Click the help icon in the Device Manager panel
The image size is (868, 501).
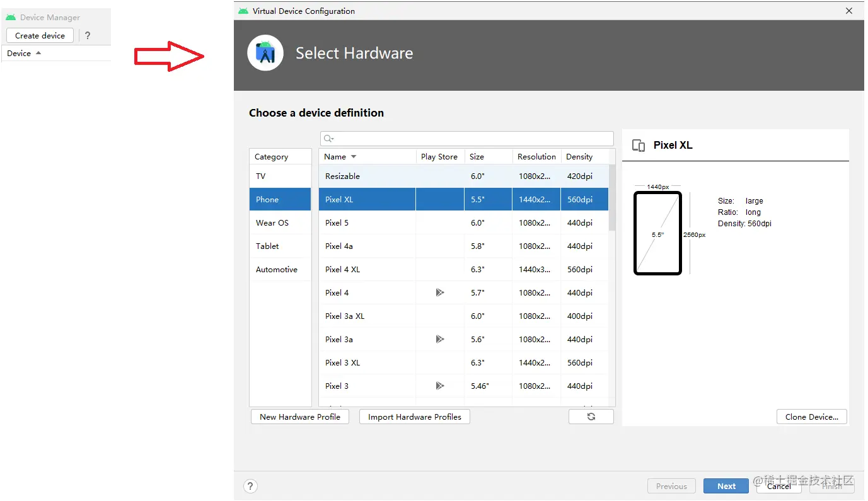coord(87,35)
